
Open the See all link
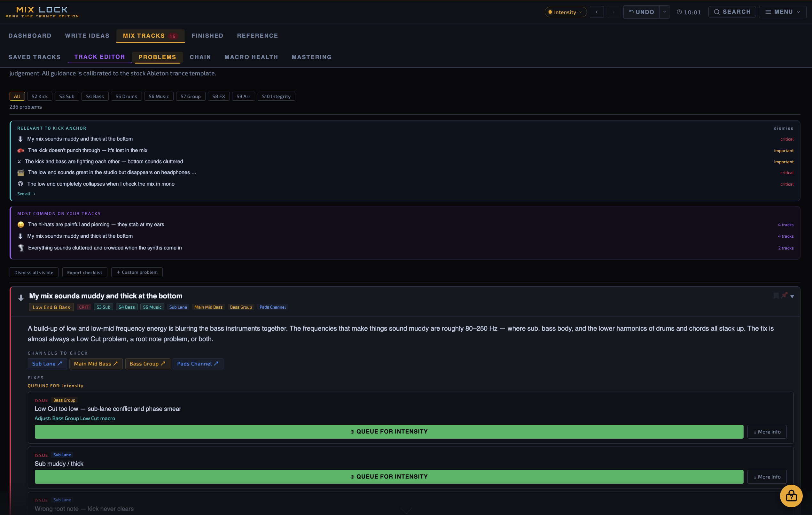(26, 194)
